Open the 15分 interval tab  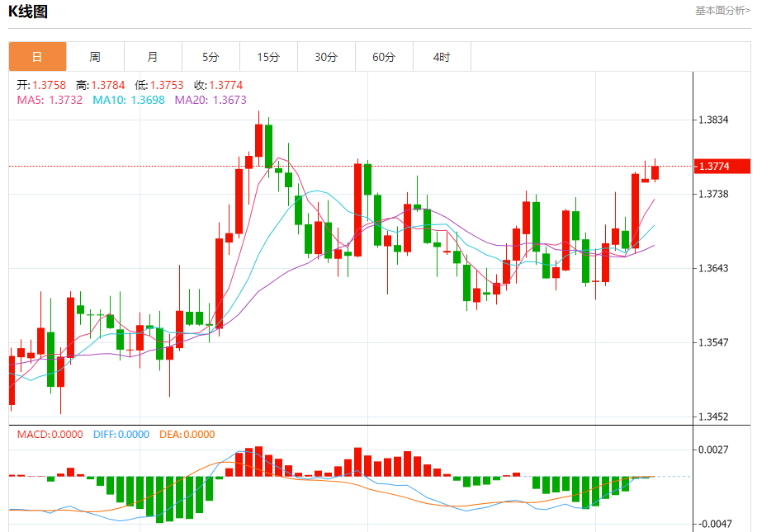(x=269, y=57)
